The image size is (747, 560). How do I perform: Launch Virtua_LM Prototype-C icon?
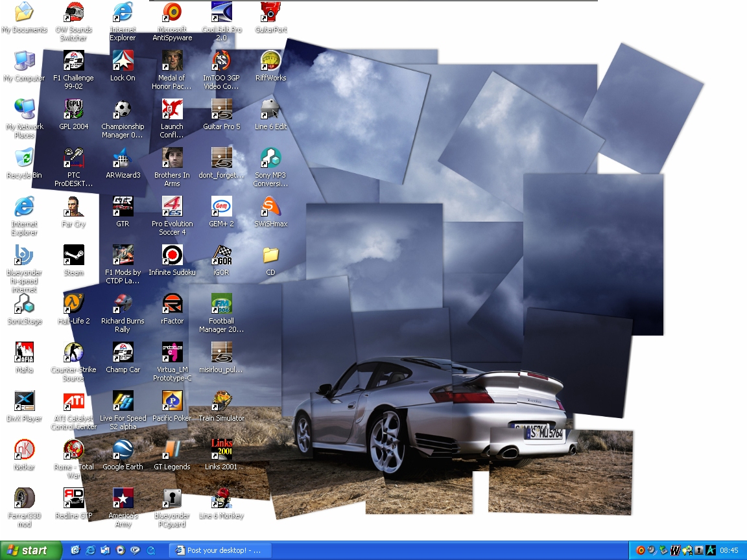[172, 352]
